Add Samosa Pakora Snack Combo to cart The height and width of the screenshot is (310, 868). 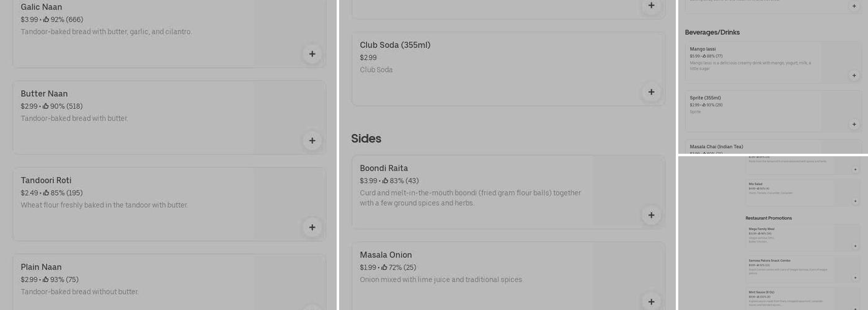point(855,278)
